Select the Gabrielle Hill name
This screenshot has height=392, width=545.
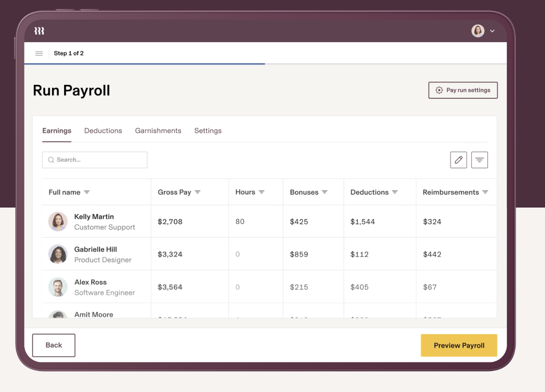(96, 249)
